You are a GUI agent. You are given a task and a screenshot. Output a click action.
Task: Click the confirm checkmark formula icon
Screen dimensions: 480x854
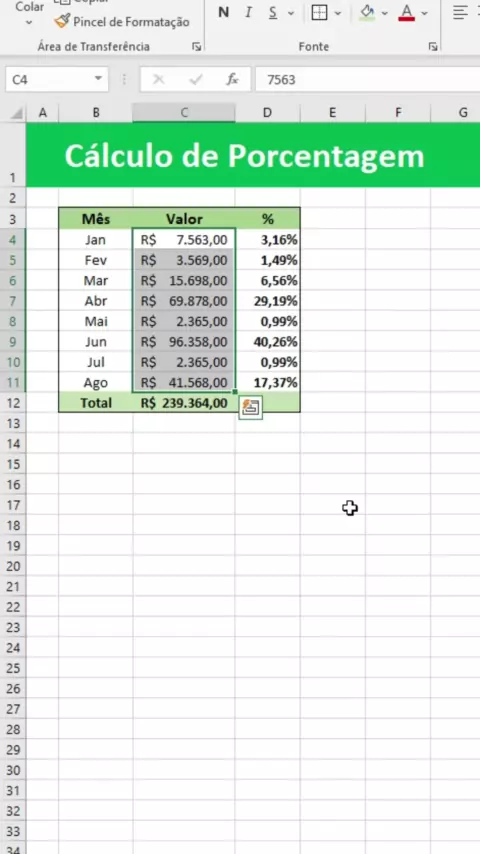(x=196, y=80)
